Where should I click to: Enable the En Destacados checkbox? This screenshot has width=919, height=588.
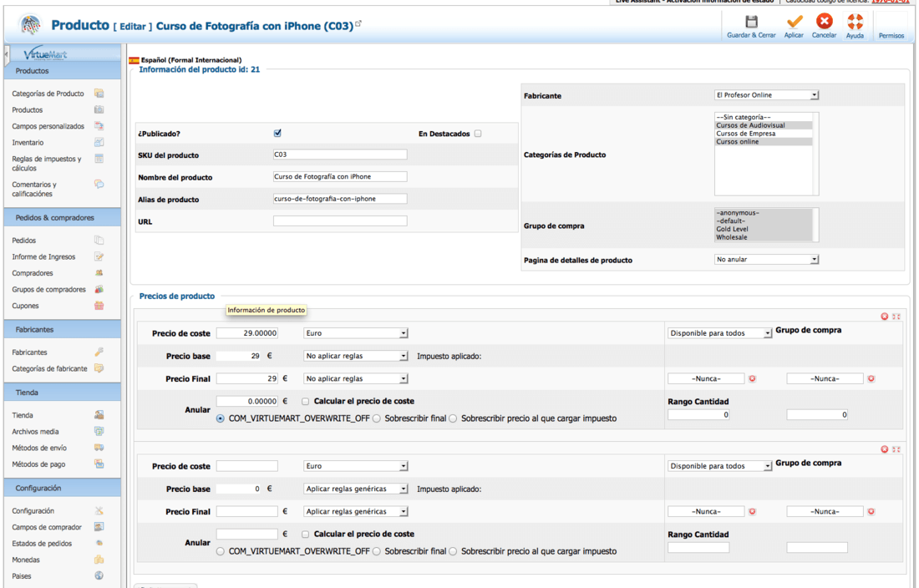click(x=478, y=134)
